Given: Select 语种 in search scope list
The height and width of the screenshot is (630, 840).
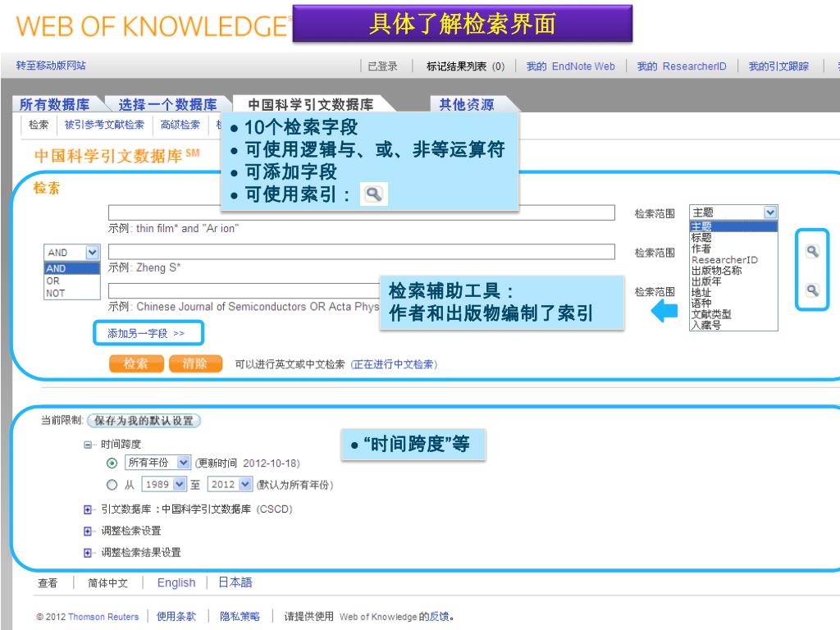Looking at the screenshot, I should 733,304.
